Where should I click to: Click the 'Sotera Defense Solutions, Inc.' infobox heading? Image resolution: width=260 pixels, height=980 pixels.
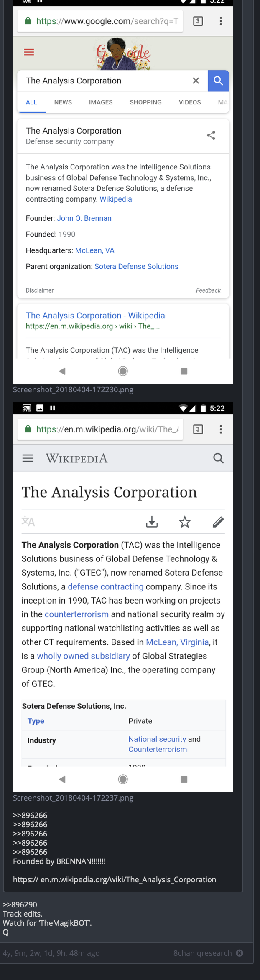pyautogui.click(x=74, y=706)
